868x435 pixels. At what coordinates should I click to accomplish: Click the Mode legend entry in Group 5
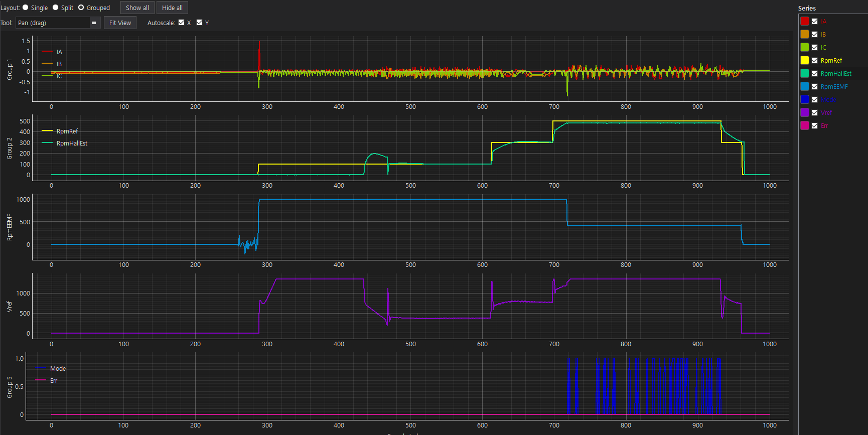[51, 368]
